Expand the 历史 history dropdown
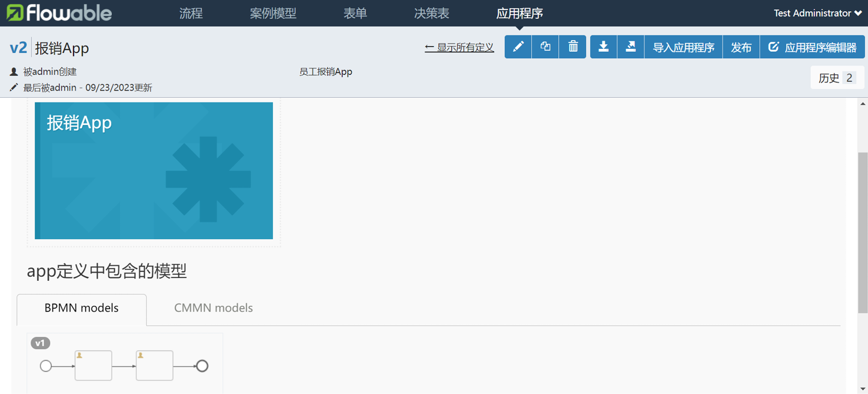This screenshot has width=868, height=394. pyautogui.click(x=837, y=78)
